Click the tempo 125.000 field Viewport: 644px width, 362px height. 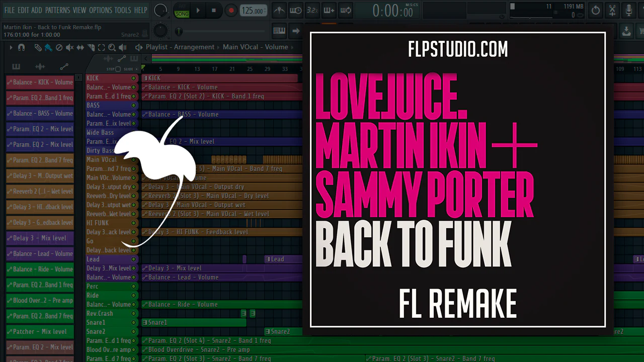click(x=253, y=11)
